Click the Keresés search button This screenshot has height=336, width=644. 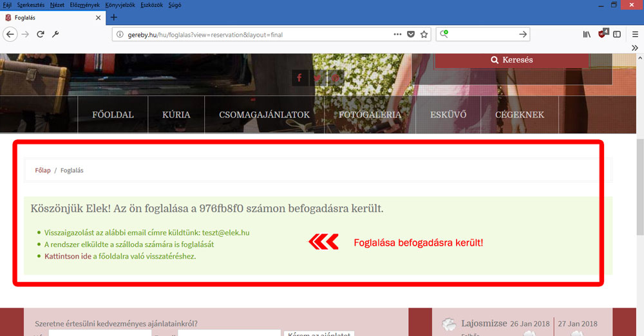tap(512, 60)
